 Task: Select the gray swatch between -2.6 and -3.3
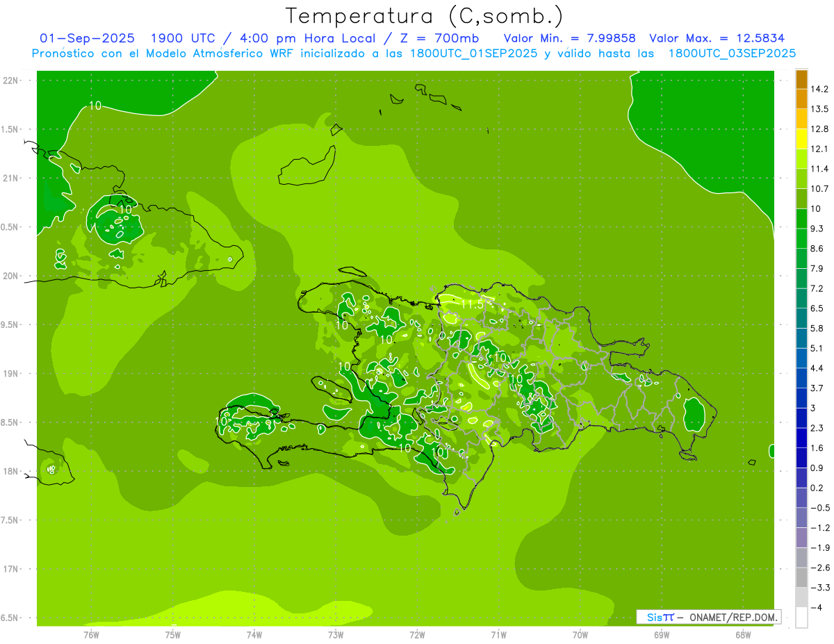tap(801, 577)
